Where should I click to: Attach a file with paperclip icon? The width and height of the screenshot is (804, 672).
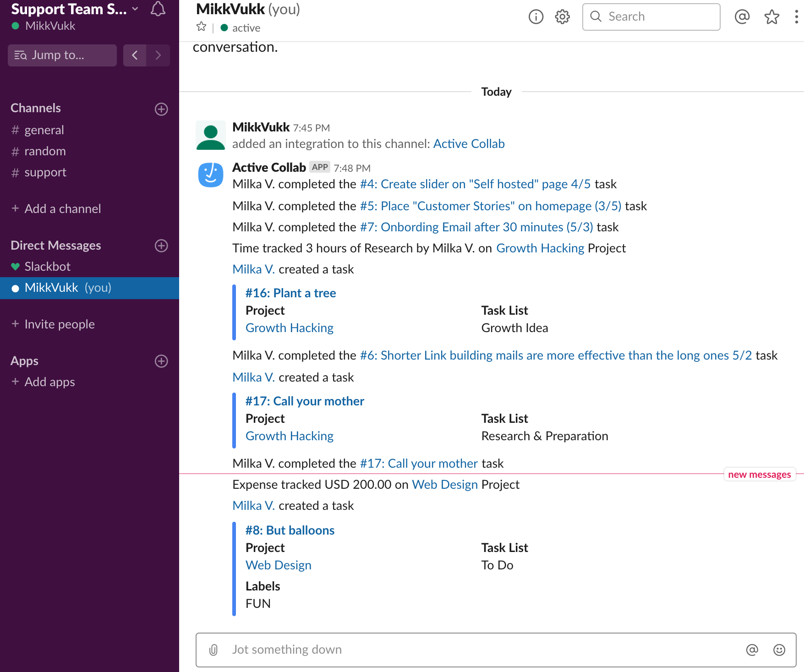tap(213, 650)
